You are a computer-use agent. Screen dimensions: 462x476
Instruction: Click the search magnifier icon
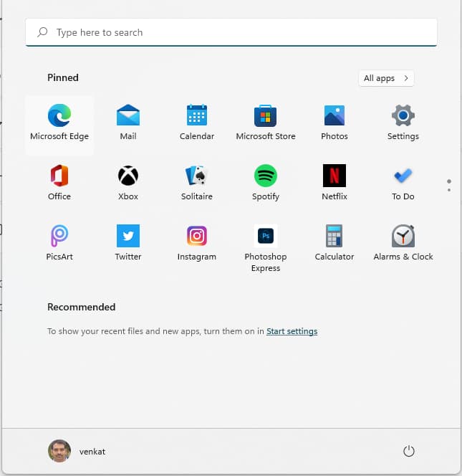click(x=42, y=32)
